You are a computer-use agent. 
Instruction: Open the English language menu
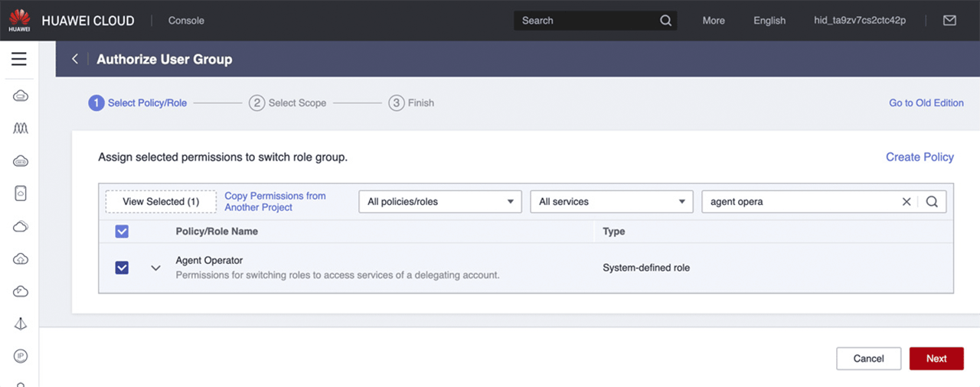769,21
